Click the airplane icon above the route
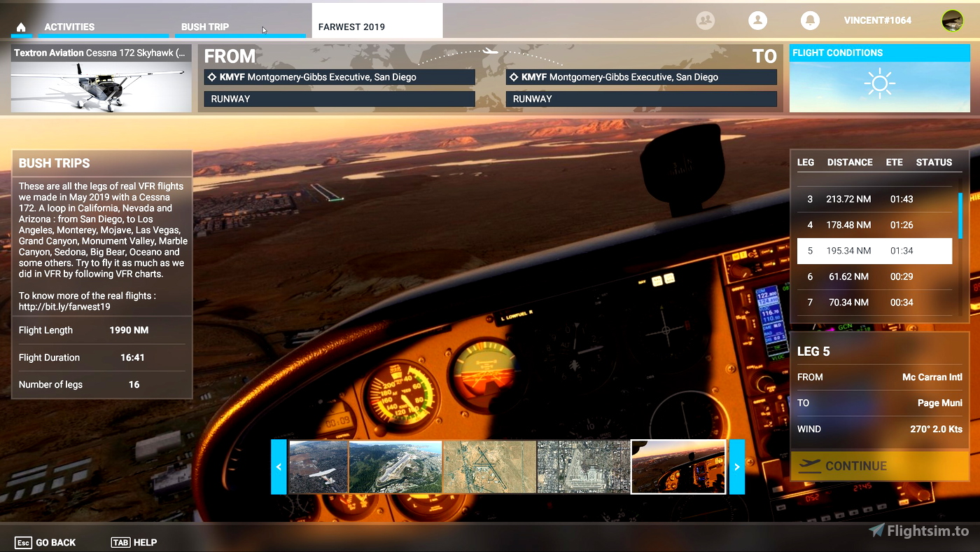 click(x=491, y=51)
